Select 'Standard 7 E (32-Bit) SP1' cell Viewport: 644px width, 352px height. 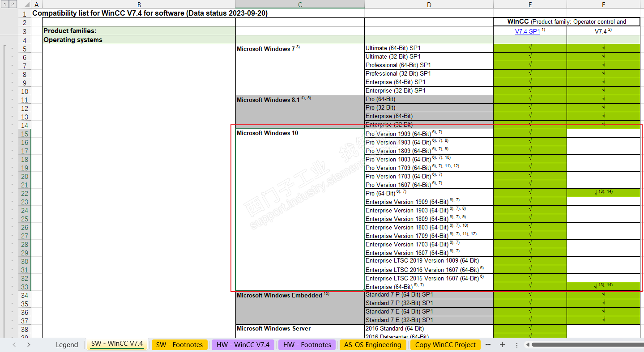click(429, 320)
